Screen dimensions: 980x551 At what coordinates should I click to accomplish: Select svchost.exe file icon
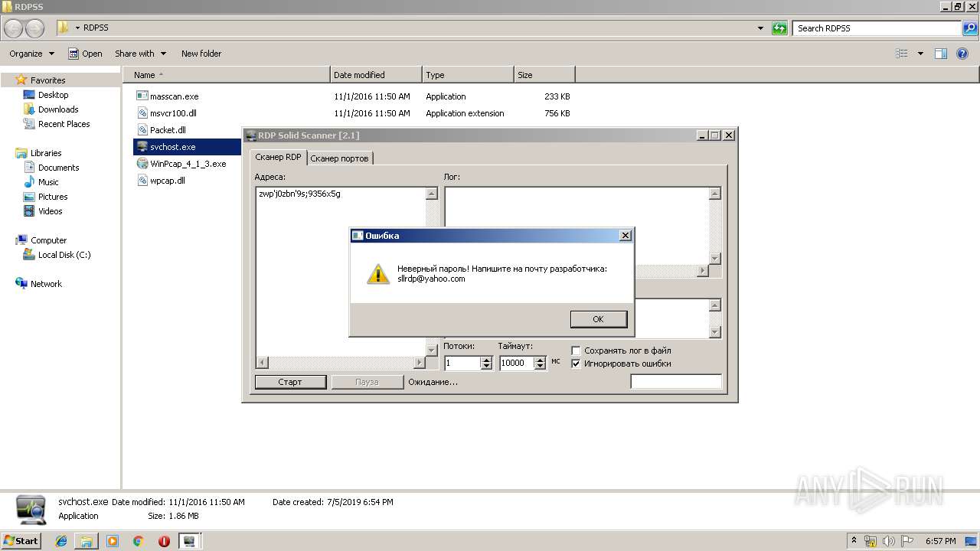tap(142, 147)
